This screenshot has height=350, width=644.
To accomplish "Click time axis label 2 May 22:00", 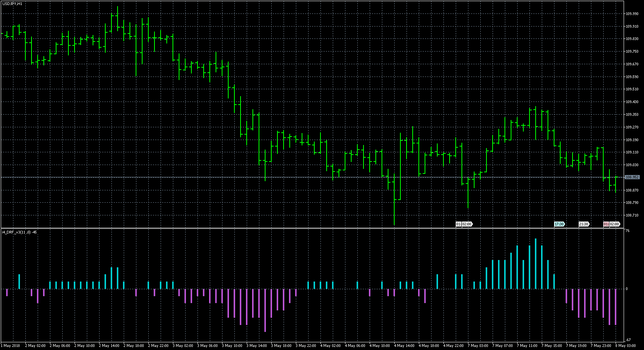I will point(158,346).
